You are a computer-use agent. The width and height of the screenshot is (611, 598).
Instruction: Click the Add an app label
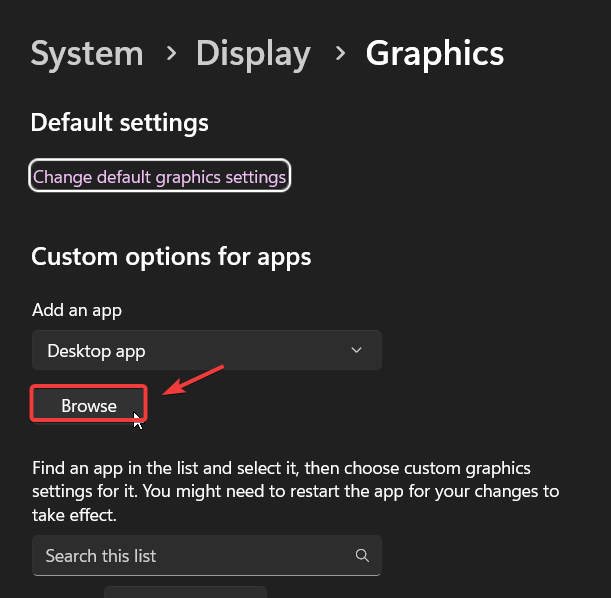76,310
